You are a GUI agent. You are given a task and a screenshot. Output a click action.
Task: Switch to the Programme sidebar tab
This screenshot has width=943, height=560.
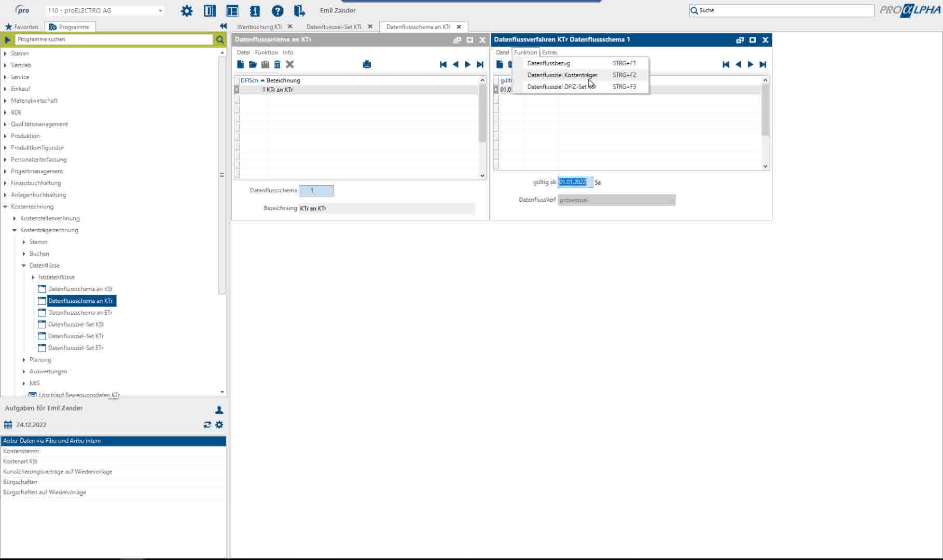coord(70,26)
